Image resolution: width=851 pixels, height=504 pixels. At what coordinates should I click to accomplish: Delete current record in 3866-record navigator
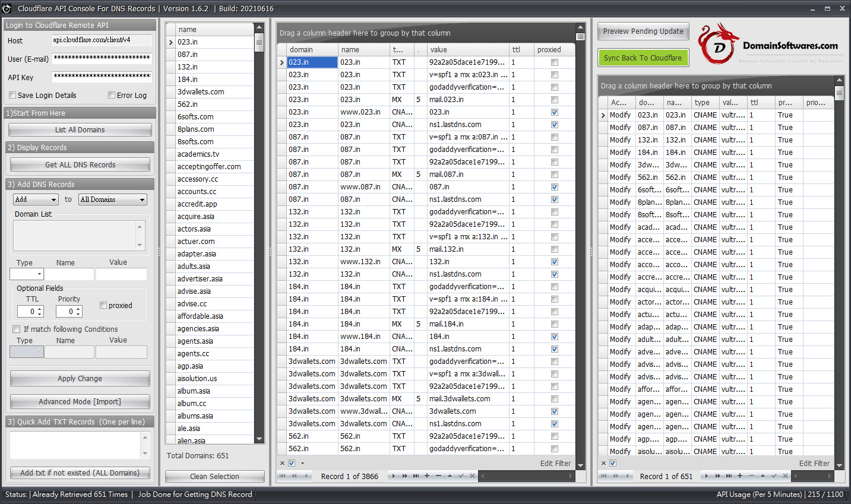438,476
